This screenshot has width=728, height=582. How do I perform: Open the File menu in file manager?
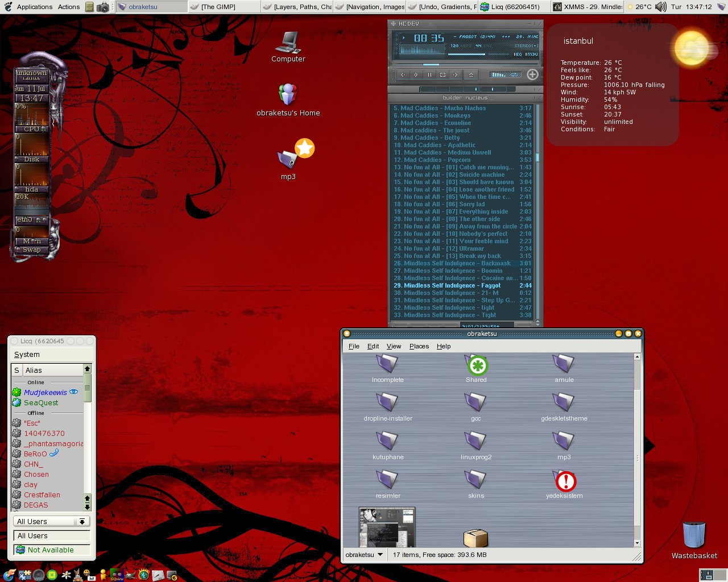tap(354, 346)
